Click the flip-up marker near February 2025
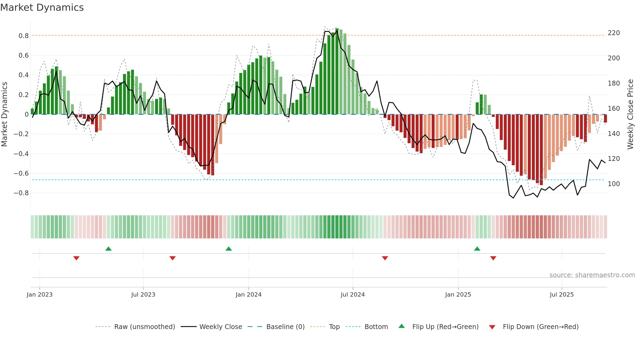 click(x=477, y=249)
